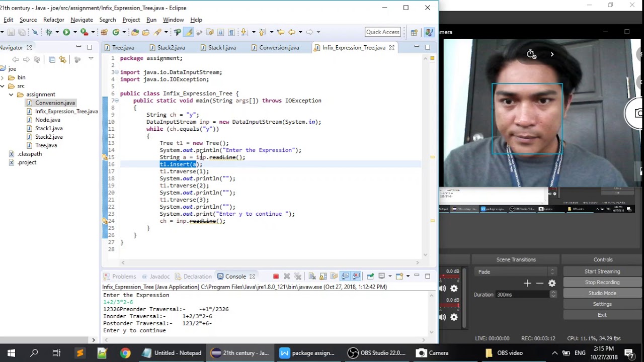Toggle show console on standard error change
This screenshot has height=362, width=644.
[x=356, y=276]
